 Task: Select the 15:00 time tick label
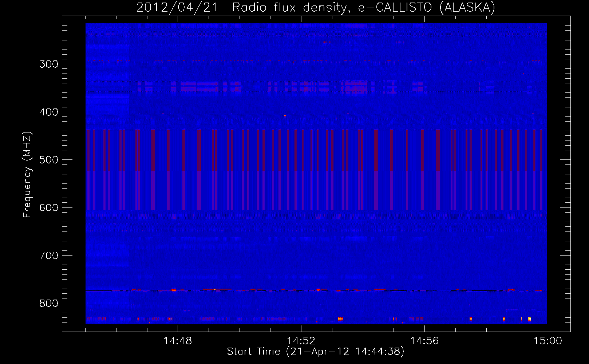pyautogui.click(x=548, y=341)
